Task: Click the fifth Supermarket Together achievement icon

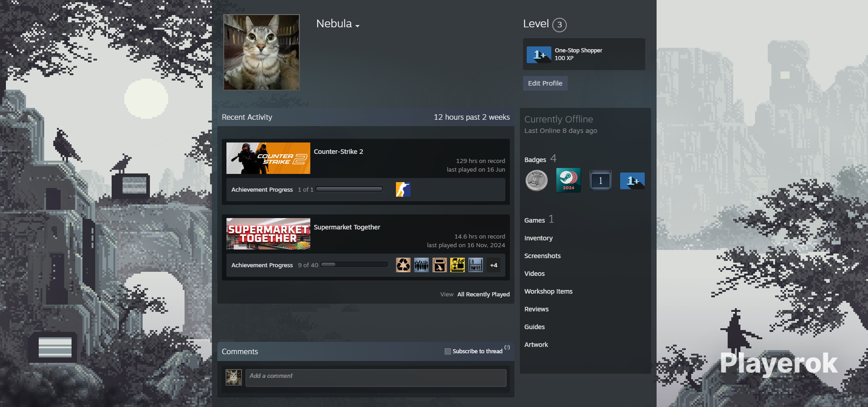Action: [x=476, y=265]
